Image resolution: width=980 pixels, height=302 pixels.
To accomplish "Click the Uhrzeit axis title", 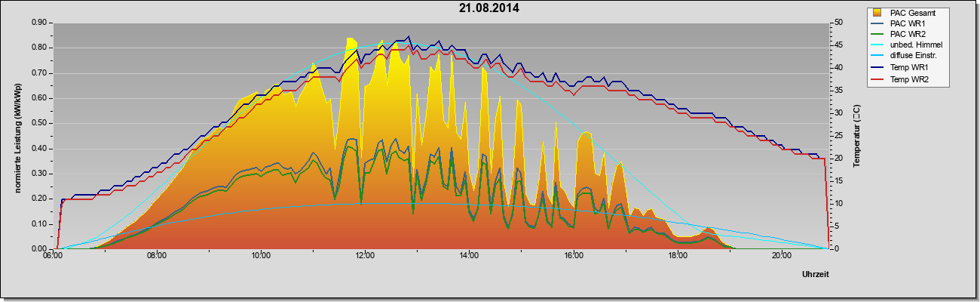I will pos(816,276).
